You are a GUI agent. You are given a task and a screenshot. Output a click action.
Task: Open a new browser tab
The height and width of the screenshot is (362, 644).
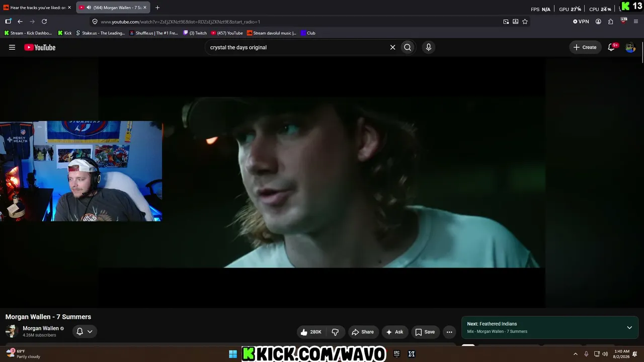157,8
